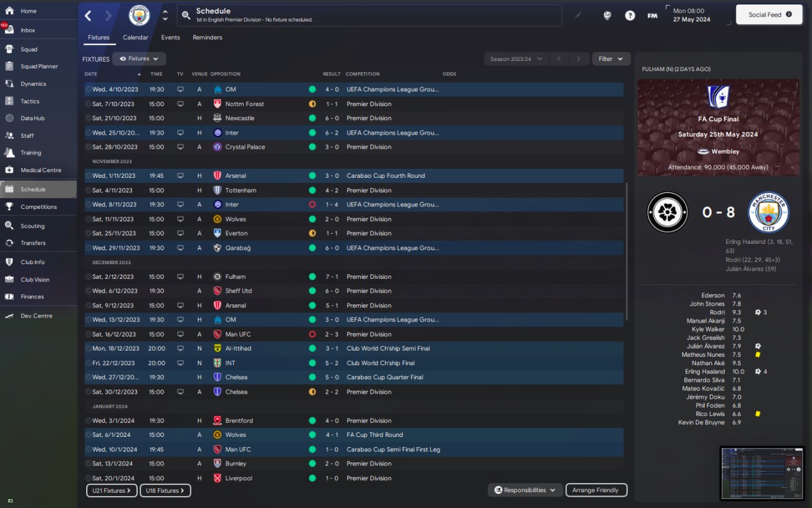The height and width of the screenshot is (508, 812).
Task: Click the pencil edit icon
Action: tap(578, 15)
